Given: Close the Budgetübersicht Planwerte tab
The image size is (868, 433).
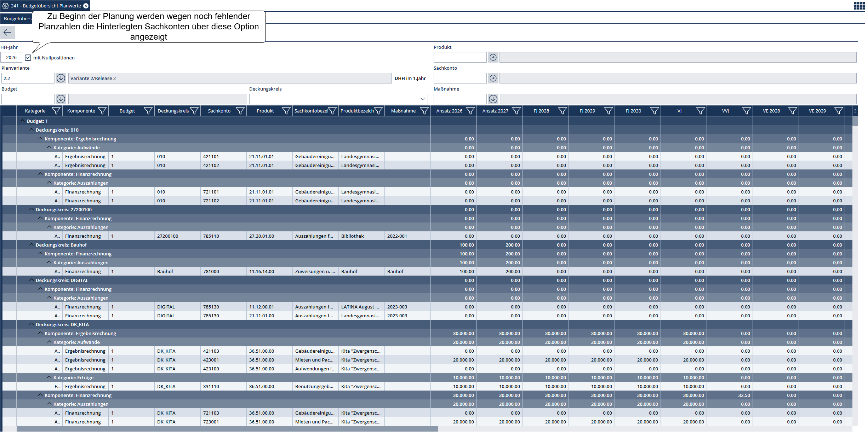Looking at the screenshot, I should coord(86,6).
